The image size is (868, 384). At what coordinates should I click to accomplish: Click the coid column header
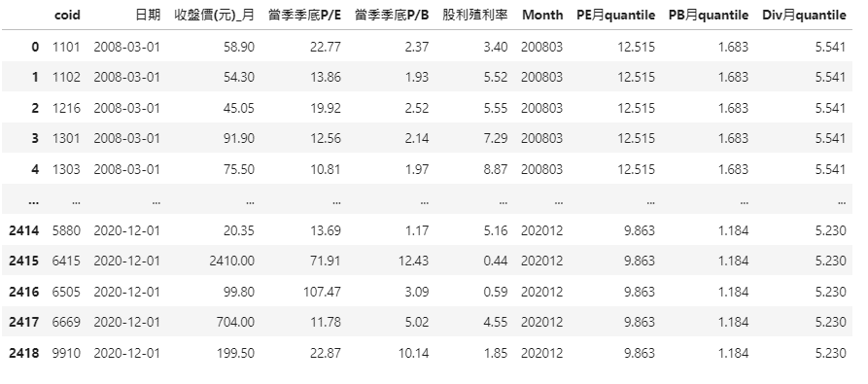pos(67,15)
